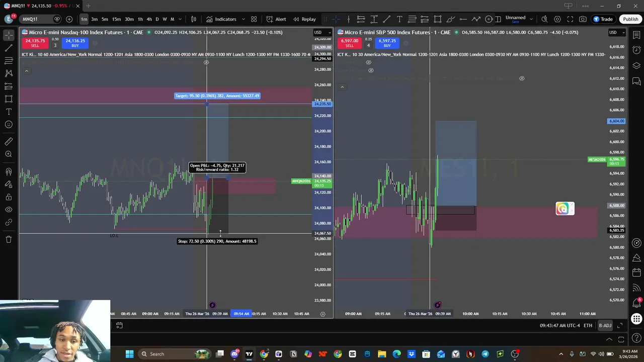Open the Indicators dialog
644x362 pixels.
[x=221, y=19]
